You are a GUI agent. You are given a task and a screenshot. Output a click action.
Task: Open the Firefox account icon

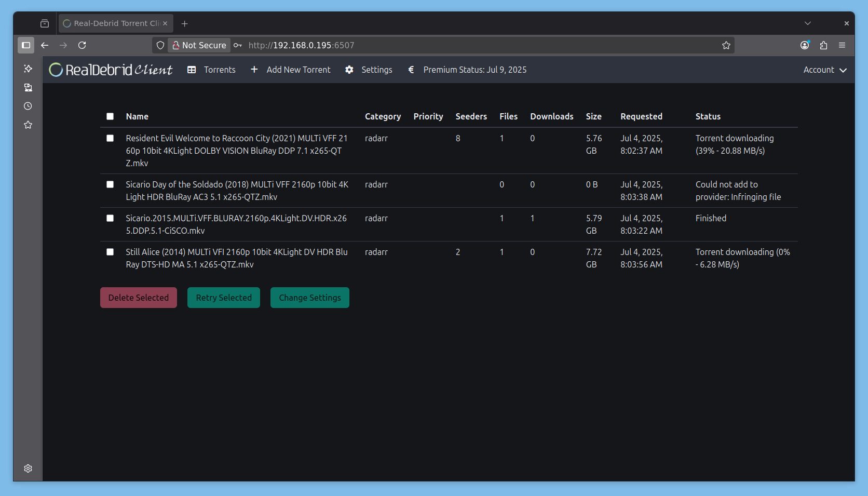pyautogui.click(x=805, y=45)
